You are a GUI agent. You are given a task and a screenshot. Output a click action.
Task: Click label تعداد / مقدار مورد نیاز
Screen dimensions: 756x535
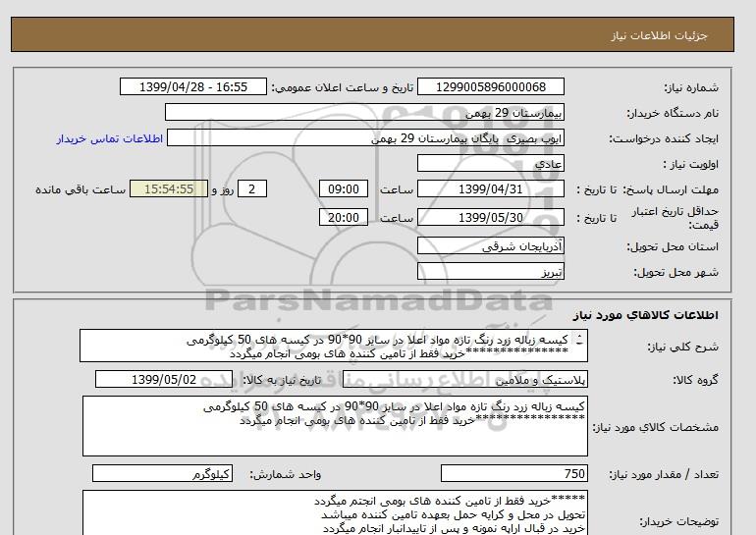point(664,475)
